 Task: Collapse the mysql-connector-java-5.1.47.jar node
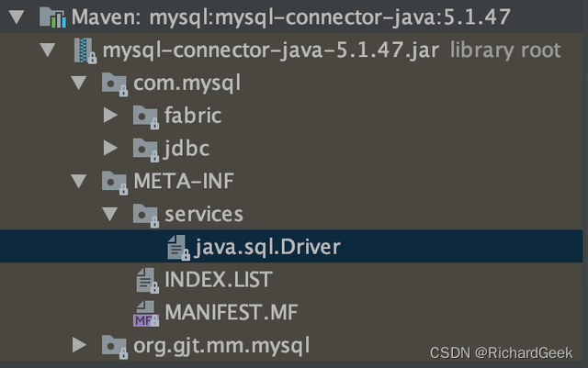[48, 50]
